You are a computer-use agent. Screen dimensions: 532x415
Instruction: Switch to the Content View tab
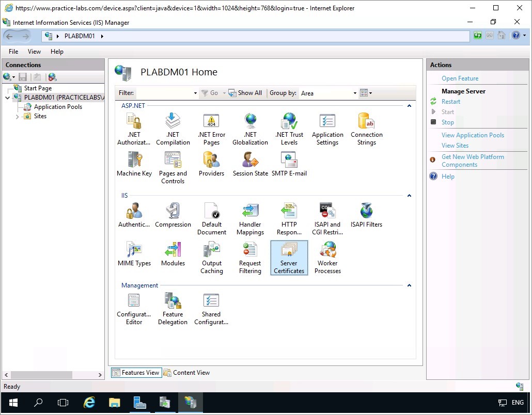point(186,373)
